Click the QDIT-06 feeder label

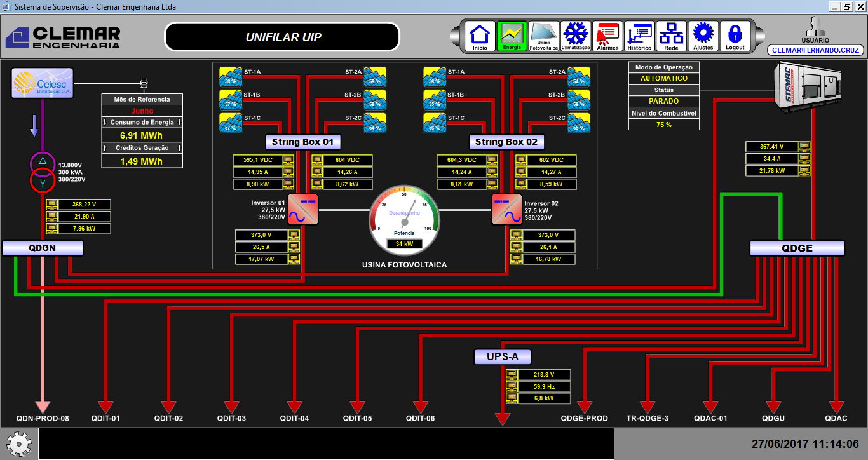click(420, 419)
